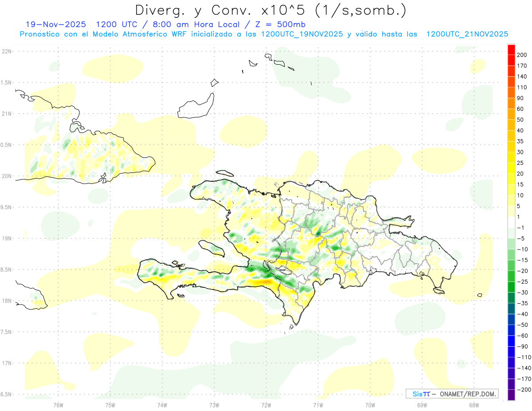The height and width of the screenshot is (411, 532).
Task: Click the color bar label -140
Action: pyautogui.click(x=523, y=368)
